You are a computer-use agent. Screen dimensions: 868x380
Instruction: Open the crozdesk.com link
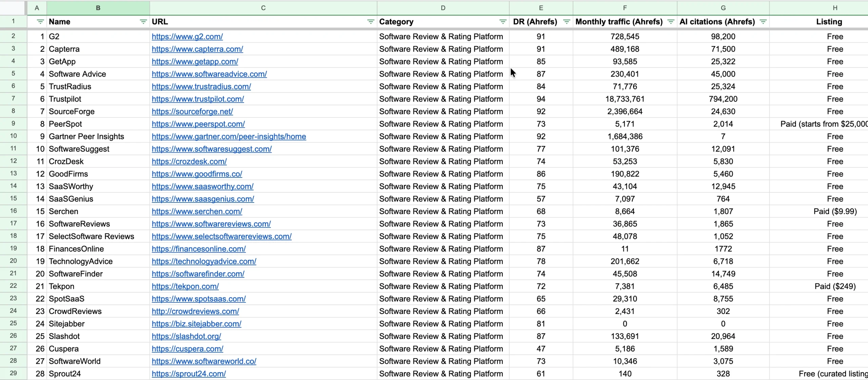(189, 162)
